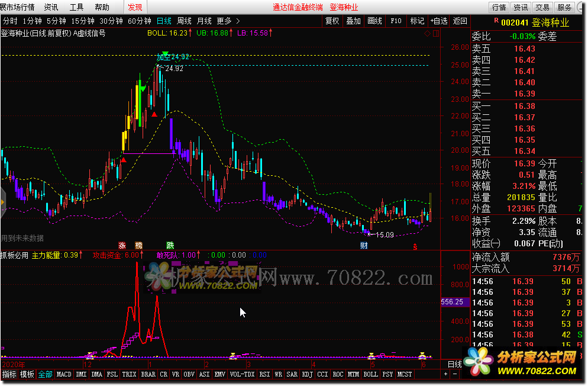This screenshot has width=588, height=386.
Task: Open the 帮助 menu
Action: (x=102, y=7)
